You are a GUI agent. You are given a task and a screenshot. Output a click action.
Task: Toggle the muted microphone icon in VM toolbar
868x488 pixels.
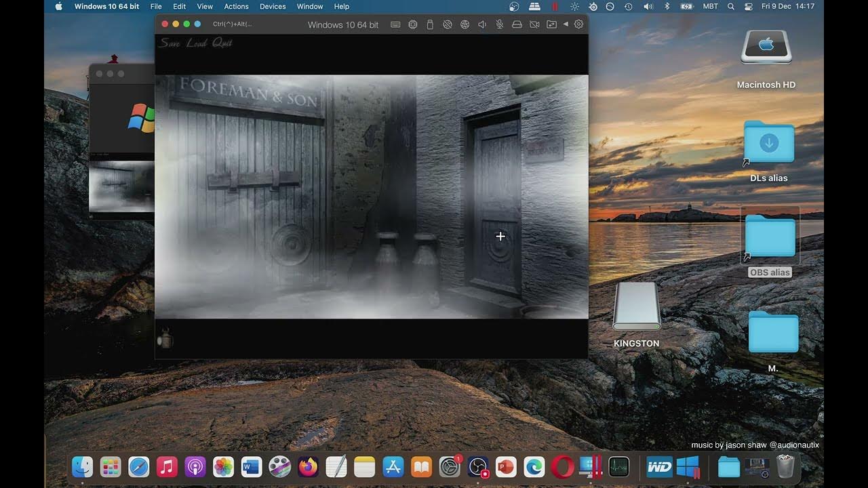499,24
